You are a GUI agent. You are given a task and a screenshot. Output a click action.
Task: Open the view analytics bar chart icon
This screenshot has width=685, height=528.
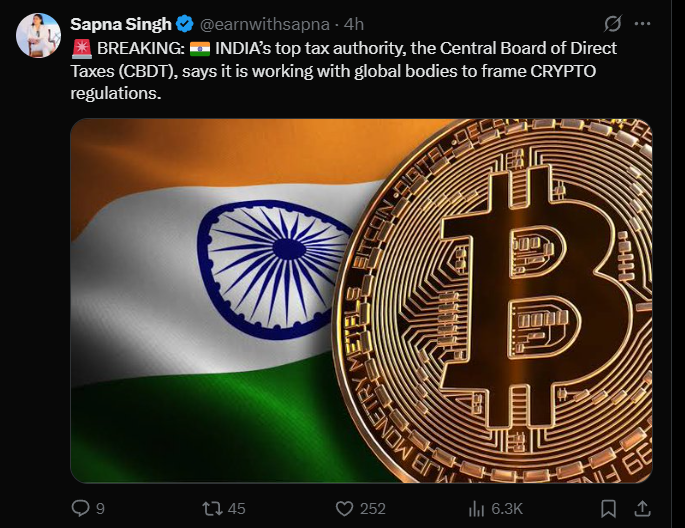click(477, 508)
